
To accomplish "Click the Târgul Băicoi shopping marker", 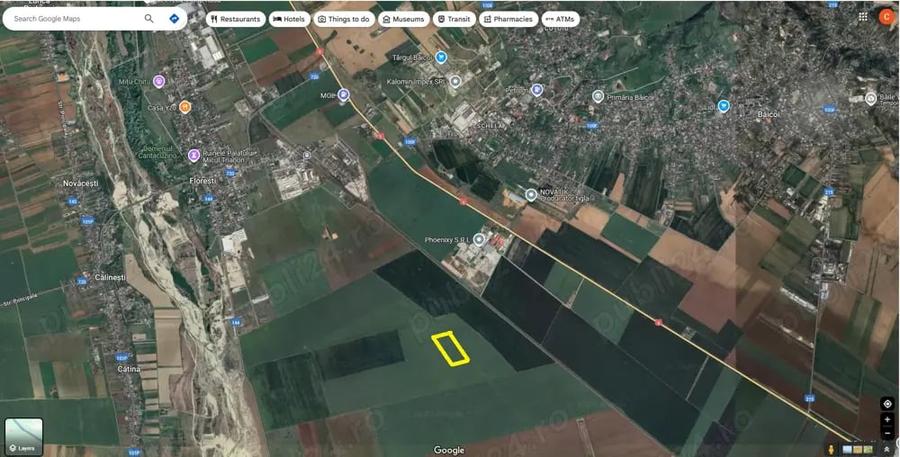I will click(x=441, y=57).
